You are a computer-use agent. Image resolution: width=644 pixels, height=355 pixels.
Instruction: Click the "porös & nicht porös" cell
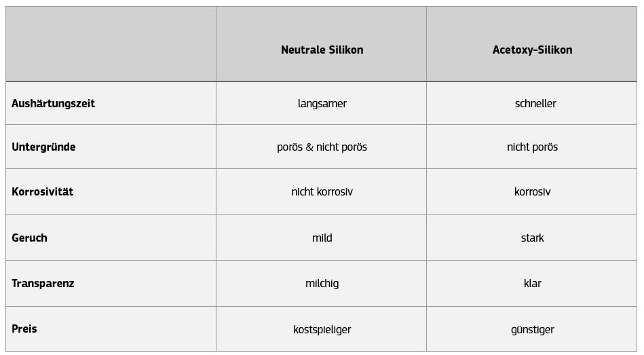[322, 147]
